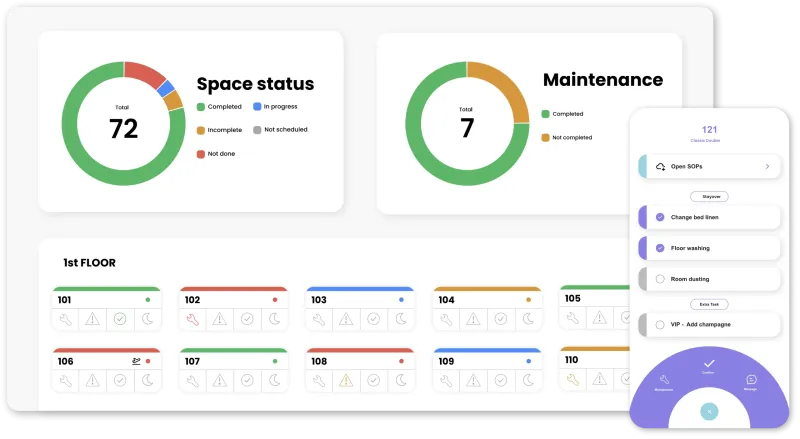Click the checkmark circle in room 107
Image resolution: width=800 pixels, height=439 pixels.
[x=247, y=380]
